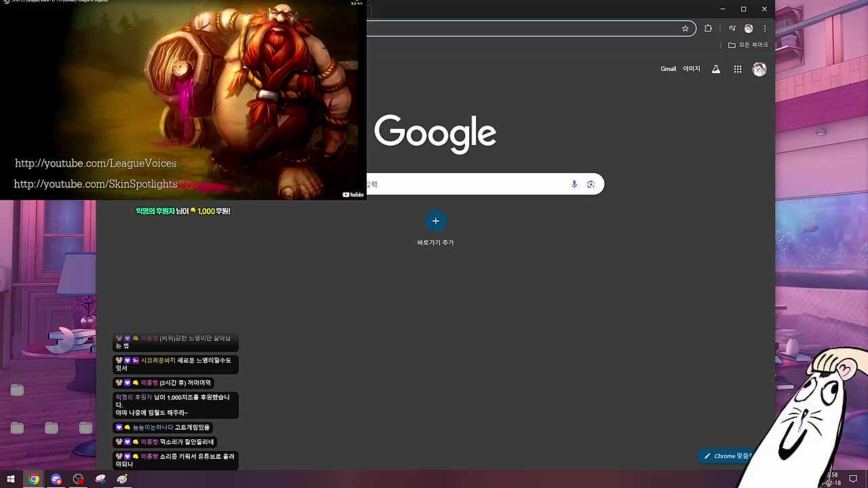Open the media control music-note icon
868x488 pixels.
732,28
